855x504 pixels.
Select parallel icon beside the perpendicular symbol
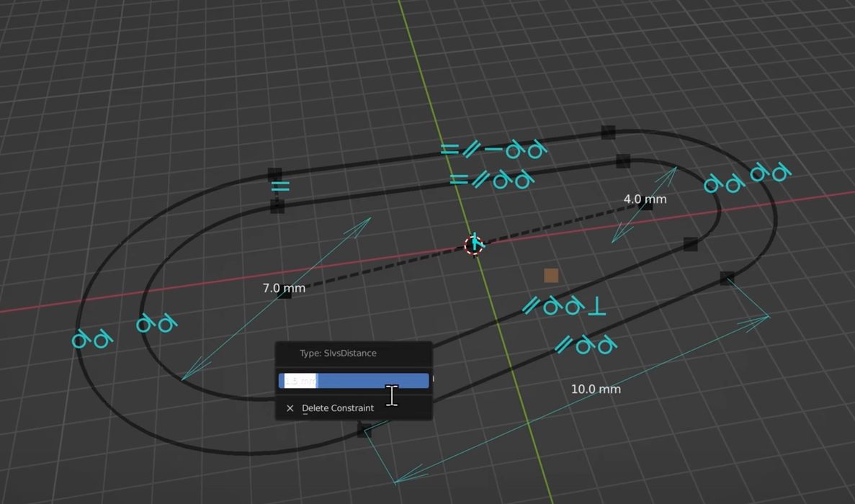point(532,306)
